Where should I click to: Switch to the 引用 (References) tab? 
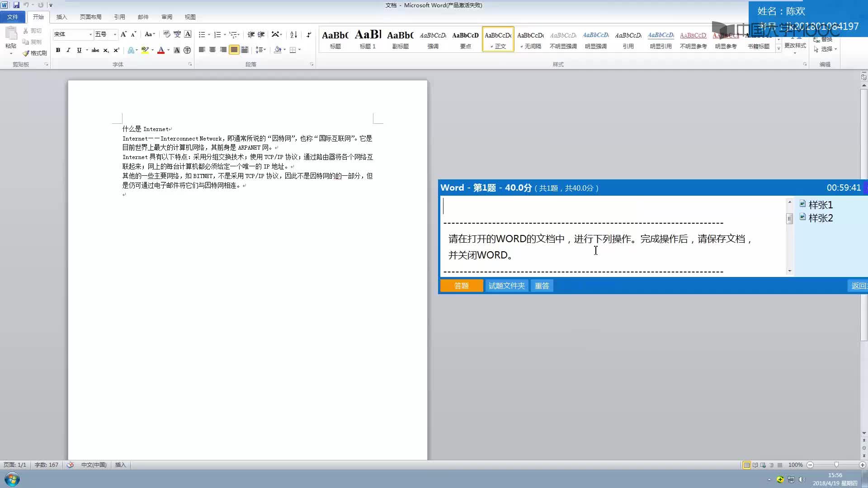(x=119, y=17)
